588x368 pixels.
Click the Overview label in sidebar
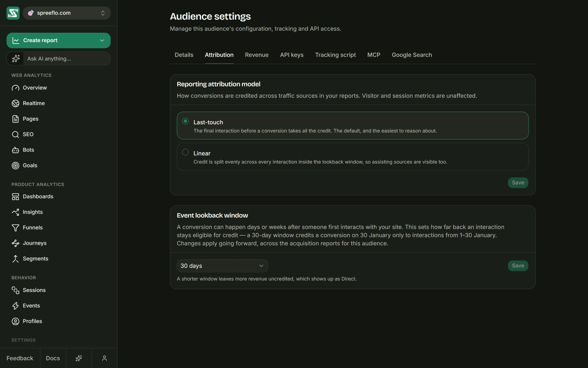click(x=35, y=88)
